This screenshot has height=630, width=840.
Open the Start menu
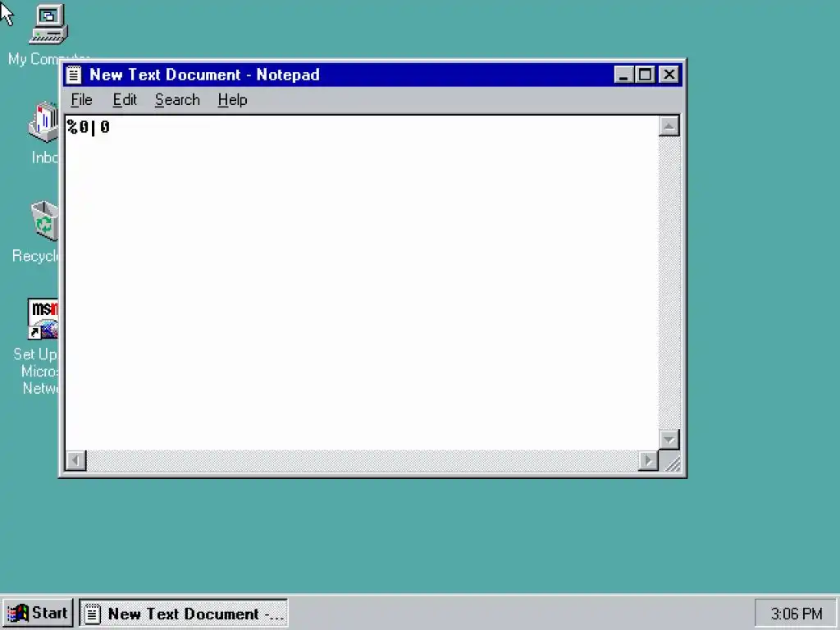(x=38, y=613)
